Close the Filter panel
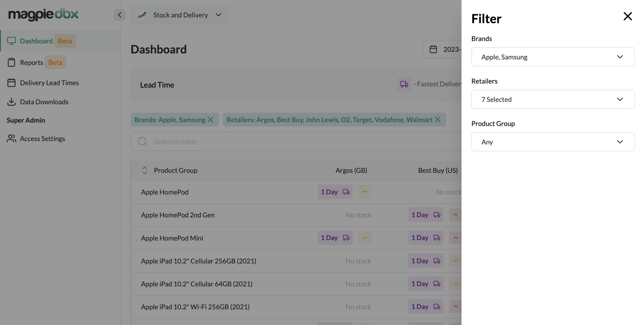 coord(627,16)
